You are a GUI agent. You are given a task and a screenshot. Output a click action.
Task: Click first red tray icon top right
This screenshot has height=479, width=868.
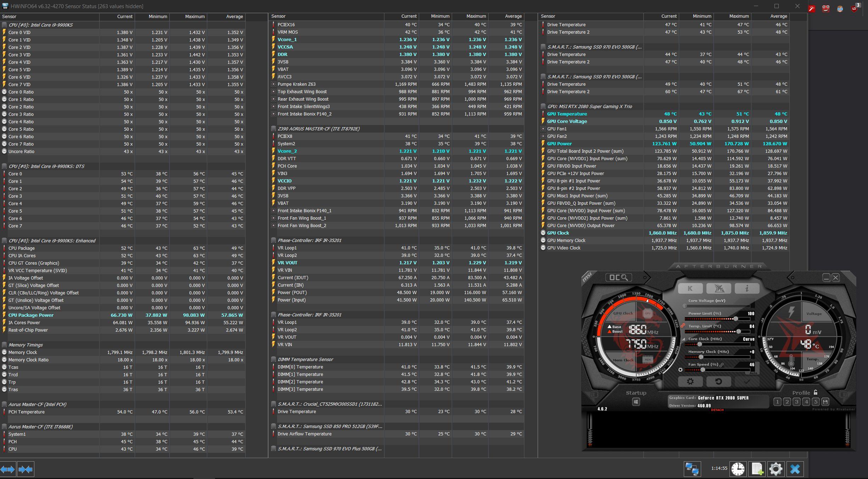[x=812, y=9]
